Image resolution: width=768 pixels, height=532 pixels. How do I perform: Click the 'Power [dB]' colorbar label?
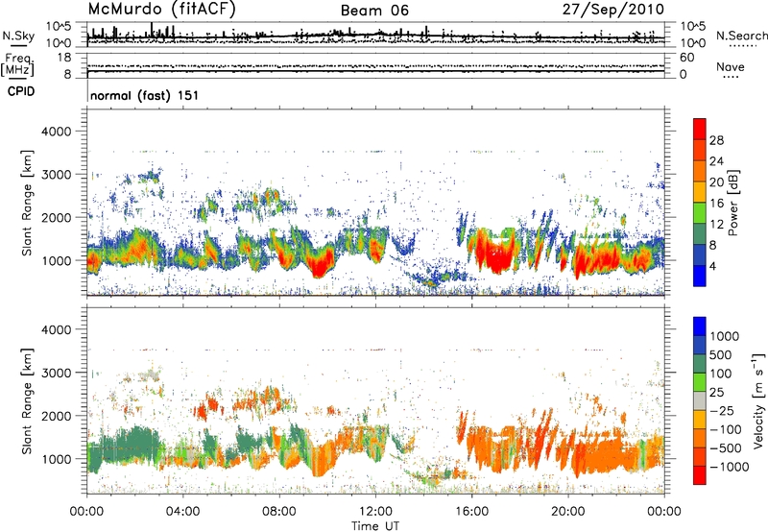[732, 203]
